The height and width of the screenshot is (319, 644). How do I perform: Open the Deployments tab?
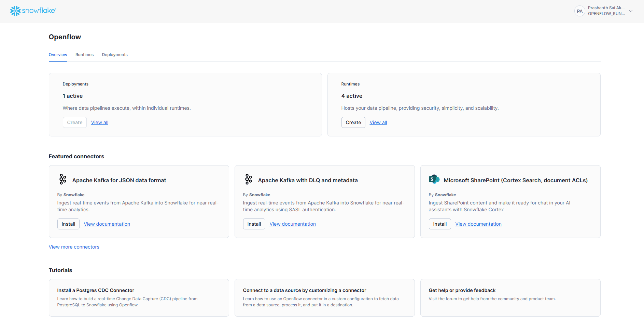point(115,55)
